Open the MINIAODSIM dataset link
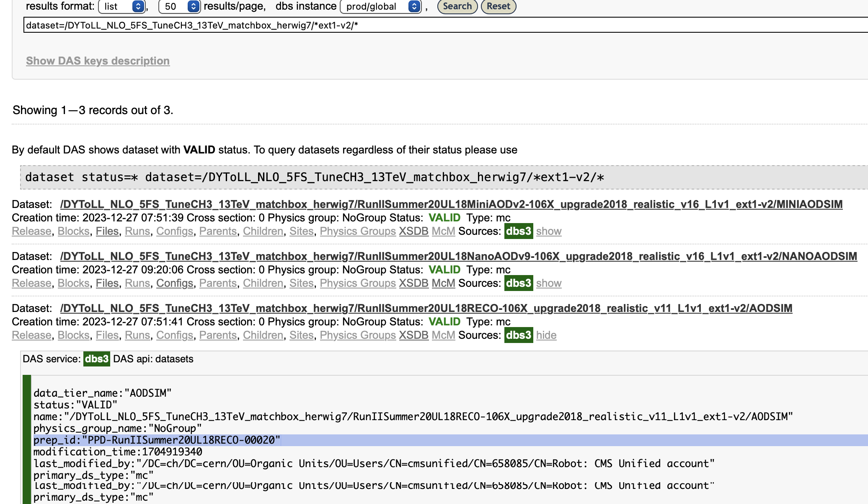Image resolution: width=868 pixels, height=504 pixels. click(x=451, y=204)
